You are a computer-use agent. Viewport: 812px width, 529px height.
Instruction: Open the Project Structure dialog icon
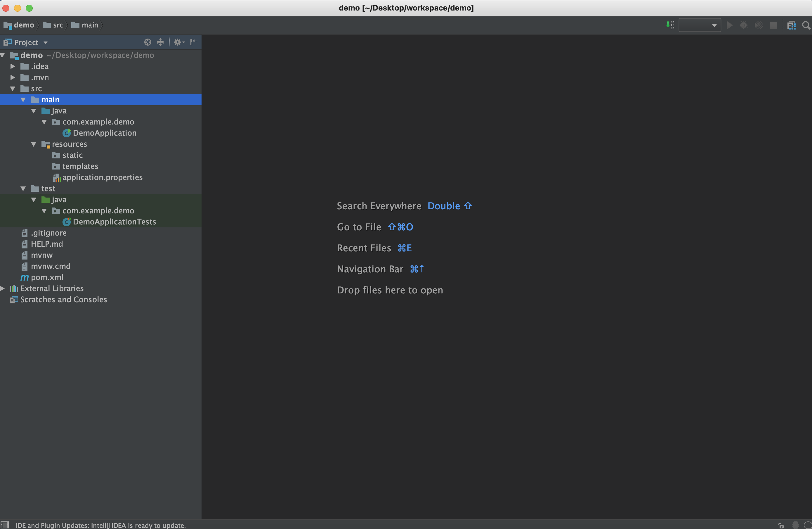coord(791,25)
